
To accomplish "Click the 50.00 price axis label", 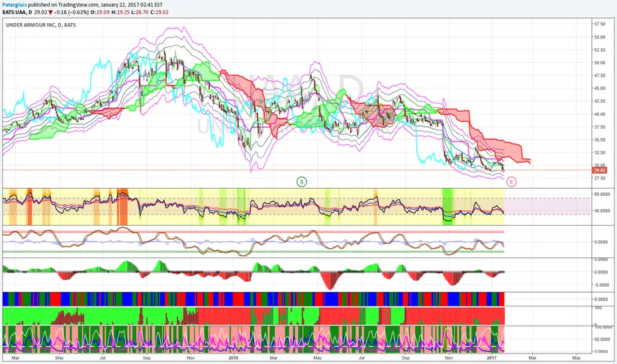I will pos(600,63).
